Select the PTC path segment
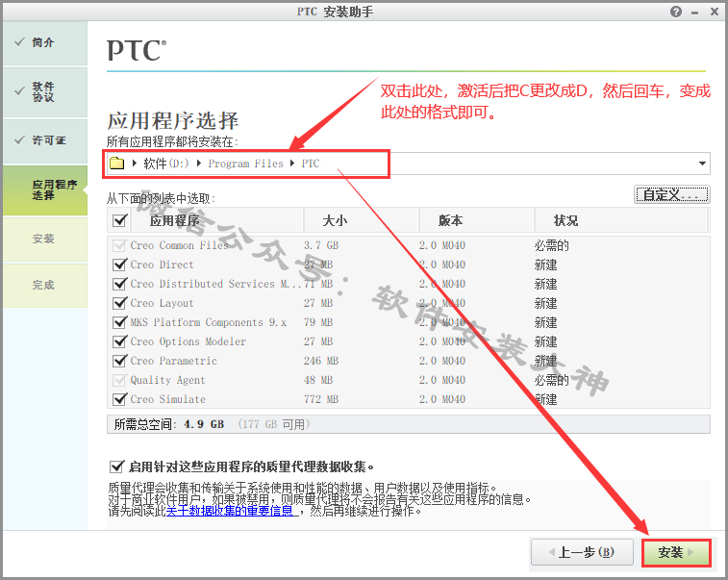The height and width of the screenshot is (580, 728). click(310, 164)
